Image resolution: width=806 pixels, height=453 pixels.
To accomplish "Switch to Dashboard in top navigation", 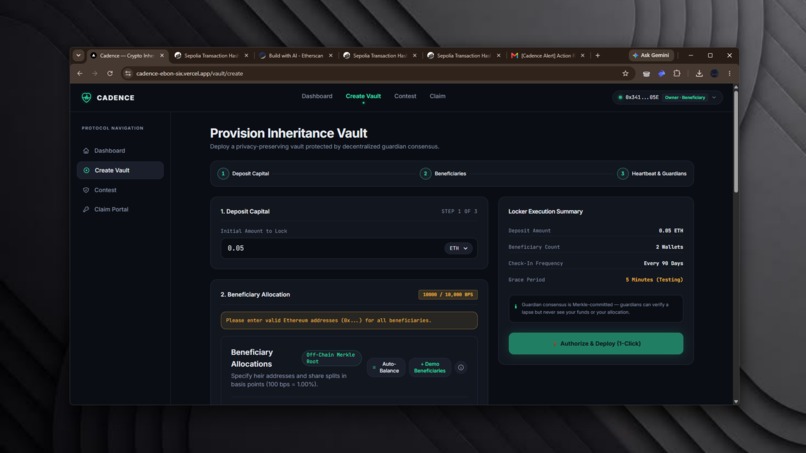I will click(317, 96).
